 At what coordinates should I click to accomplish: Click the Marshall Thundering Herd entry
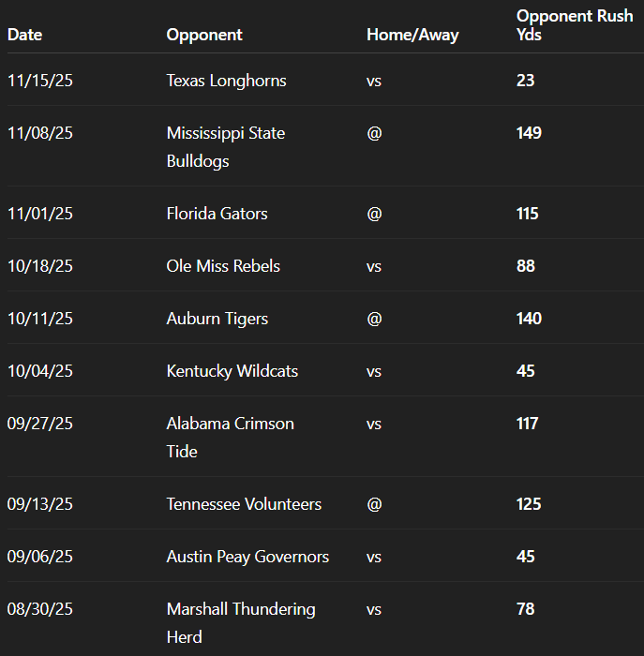click(240, 623)
